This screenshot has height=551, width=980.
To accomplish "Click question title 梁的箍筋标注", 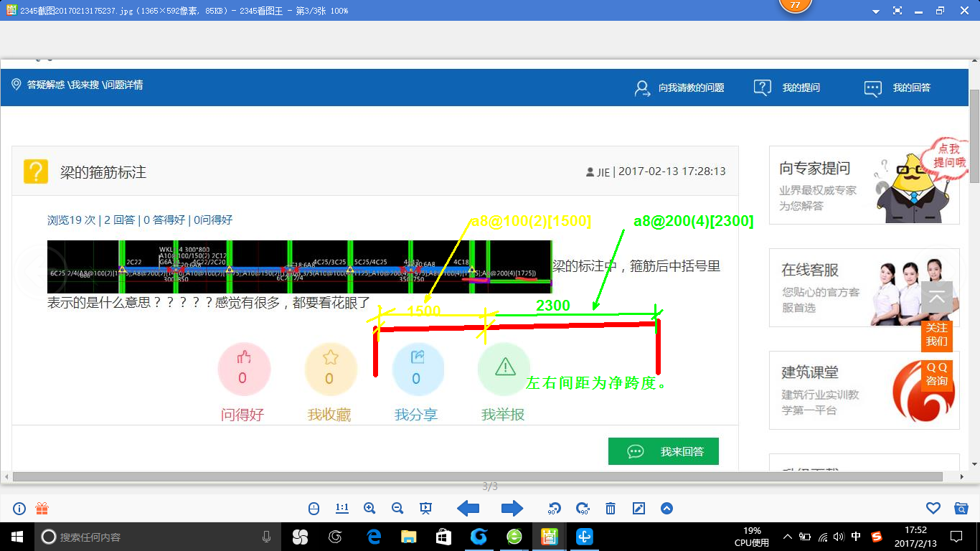I will [103, 172].
